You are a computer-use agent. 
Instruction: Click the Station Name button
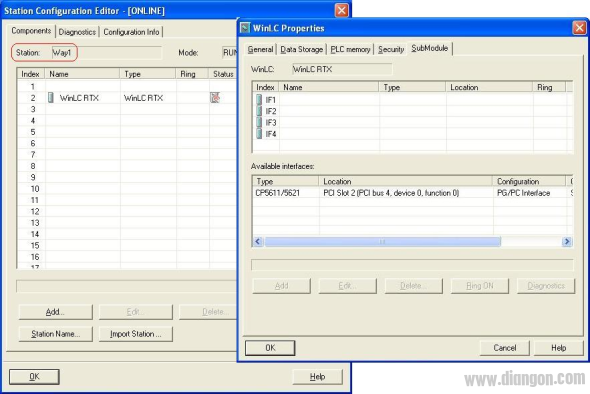point(56,334)
